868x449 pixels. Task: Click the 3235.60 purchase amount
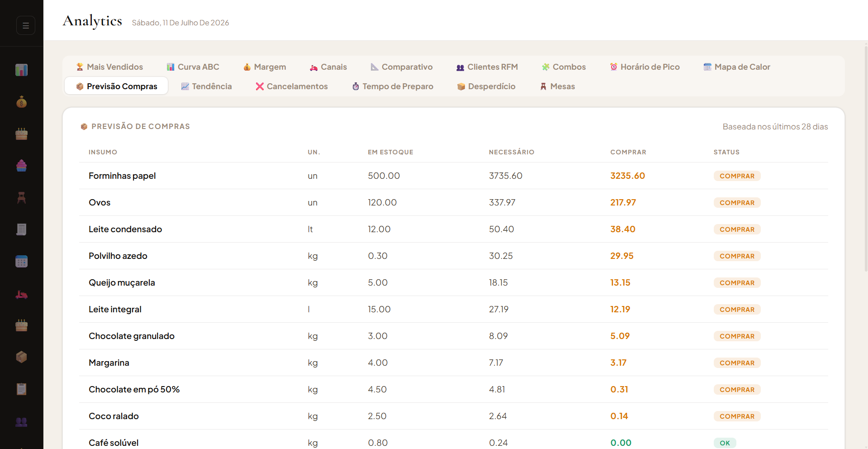tap(627, 176)
